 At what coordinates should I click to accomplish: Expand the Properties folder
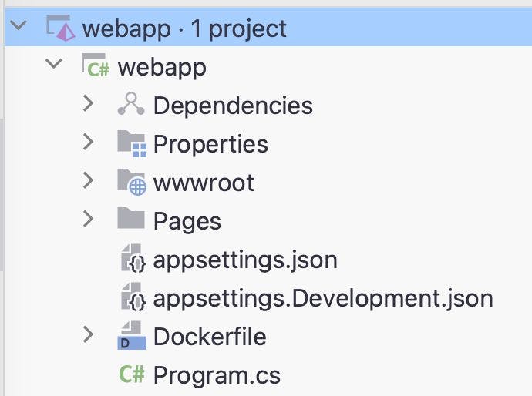click(x=88, y=143)
